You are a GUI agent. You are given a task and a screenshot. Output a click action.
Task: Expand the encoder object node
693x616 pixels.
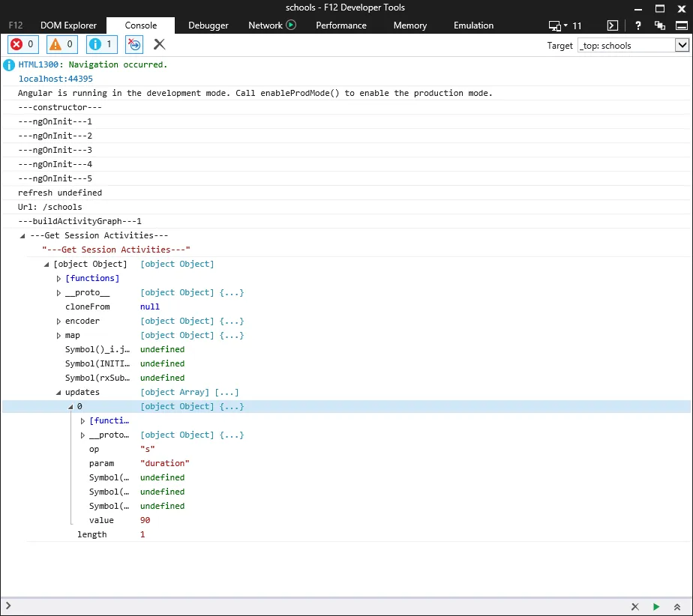coord(59,321)
